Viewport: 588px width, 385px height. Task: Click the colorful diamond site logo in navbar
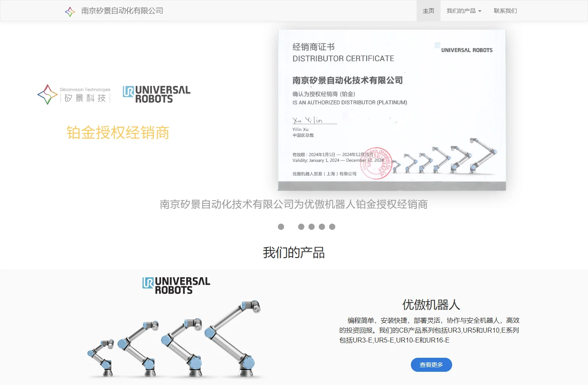click(x=70, y=11)
